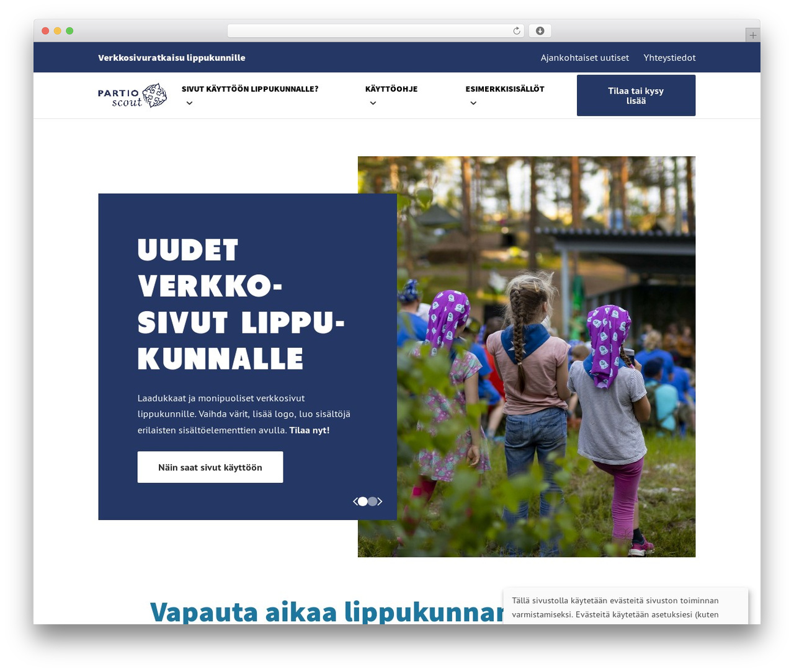794x672 pixels.
Task: Click the Tilaa tai kysy lisää button
Action: (636, 95)
